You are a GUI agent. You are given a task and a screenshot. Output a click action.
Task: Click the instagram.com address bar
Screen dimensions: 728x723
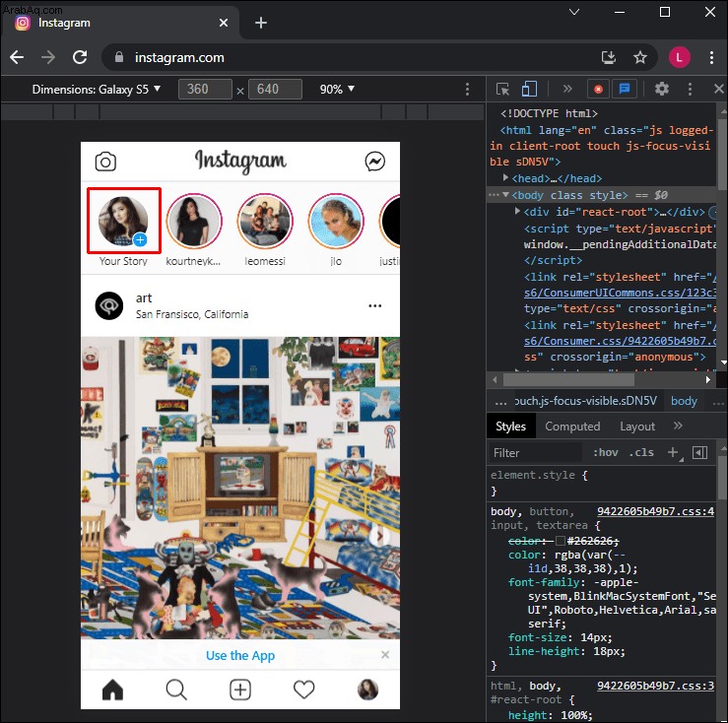click(x=179, y=57)
